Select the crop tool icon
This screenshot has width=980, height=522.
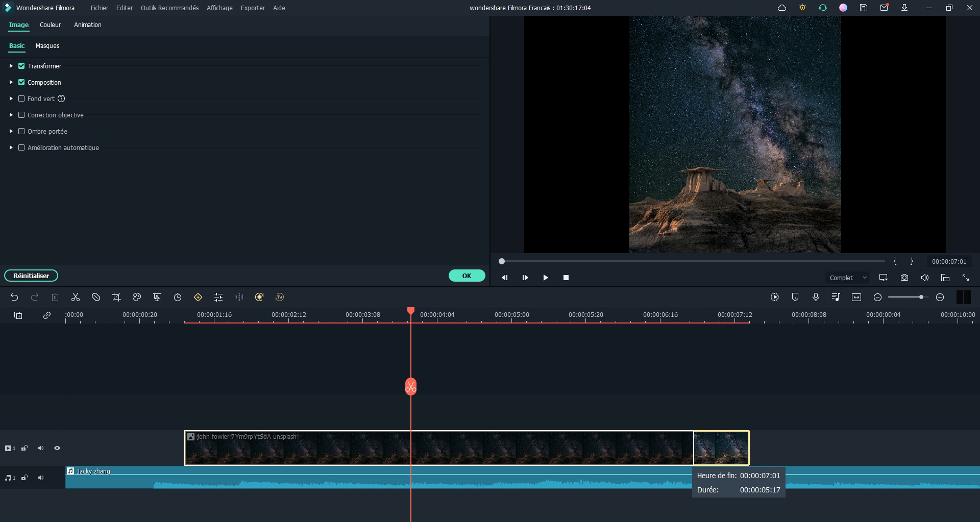pyautogui.click(x=116, y=297)
